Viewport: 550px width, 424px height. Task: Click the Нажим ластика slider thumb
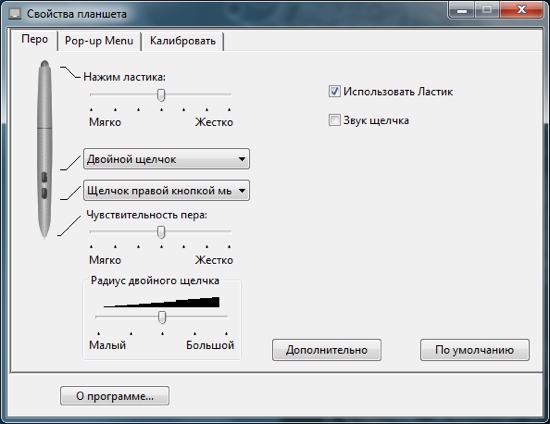(x=161, y=95)
